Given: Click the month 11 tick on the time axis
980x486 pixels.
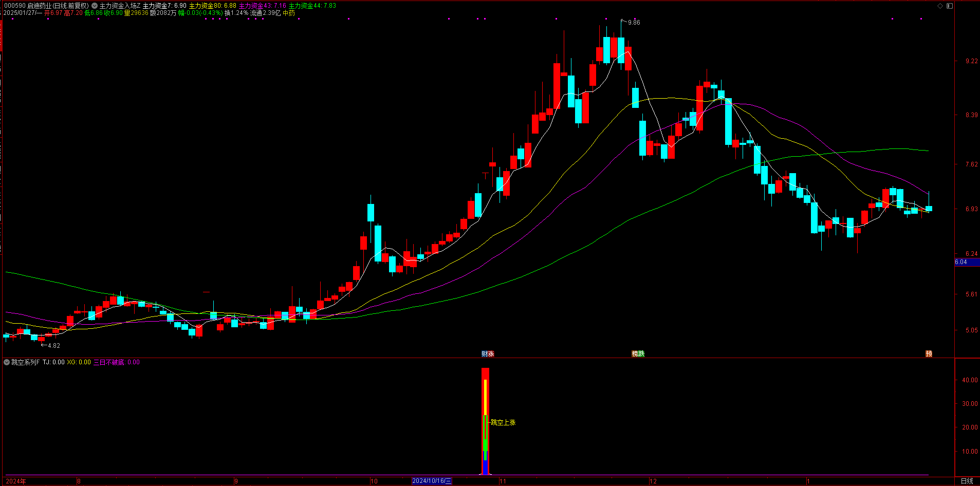Looking at the screenshot, I should (x=503, y=481).
